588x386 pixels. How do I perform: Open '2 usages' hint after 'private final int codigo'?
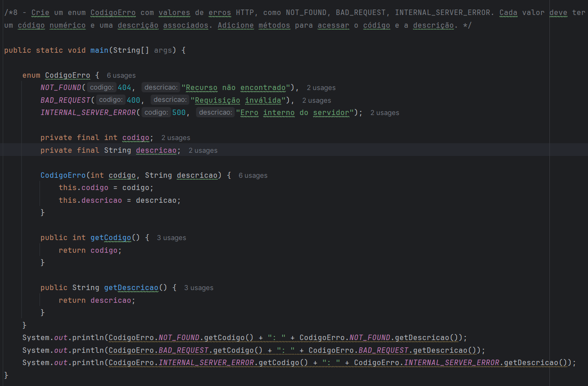point(175,138)
